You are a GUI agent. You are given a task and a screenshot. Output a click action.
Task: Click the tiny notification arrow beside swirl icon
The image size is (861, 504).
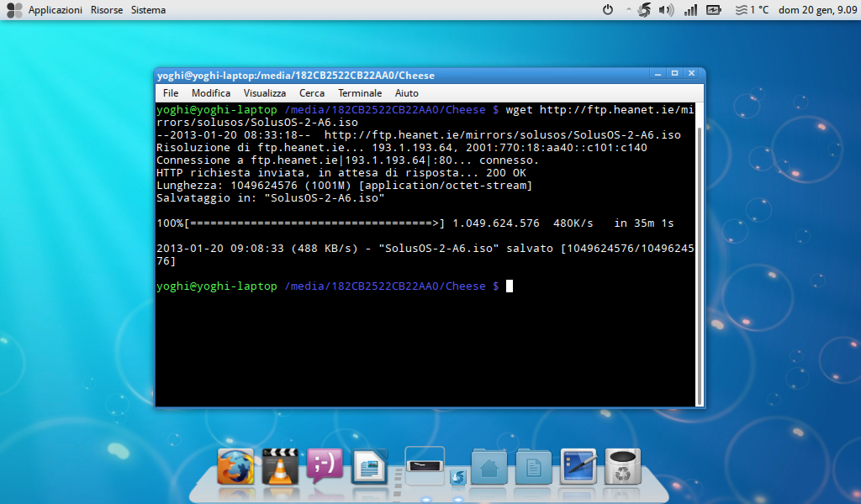[x=628, y=9]
